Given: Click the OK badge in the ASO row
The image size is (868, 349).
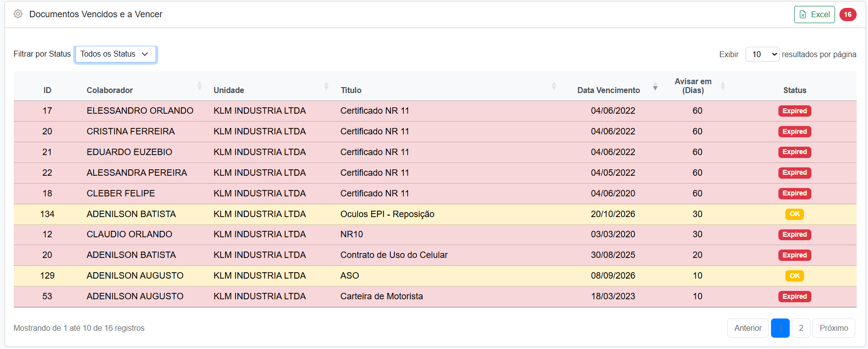Looking at the screenshot, I should (x=794, y=276).
